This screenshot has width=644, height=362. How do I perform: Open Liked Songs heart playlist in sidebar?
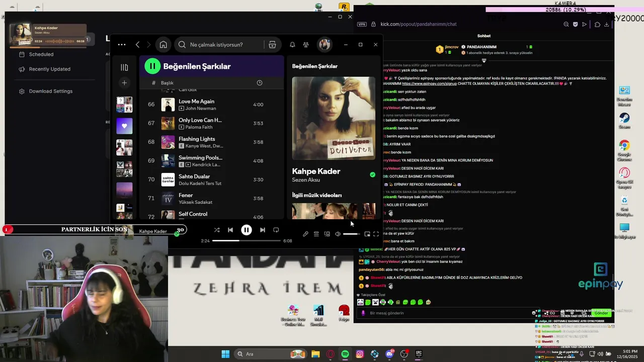tap(124, 126)
